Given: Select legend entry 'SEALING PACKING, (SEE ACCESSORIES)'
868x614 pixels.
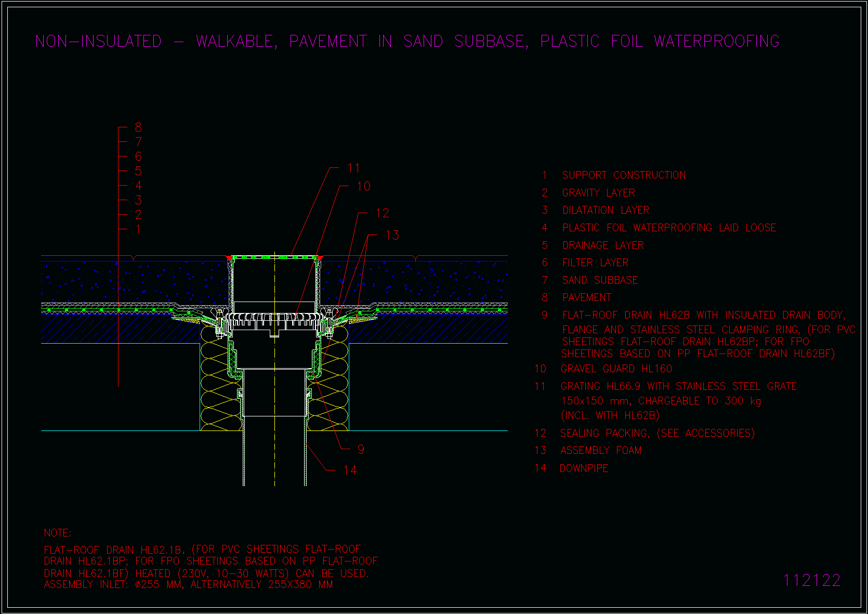Looking at the screenshot, I should (x=657, y=433).
